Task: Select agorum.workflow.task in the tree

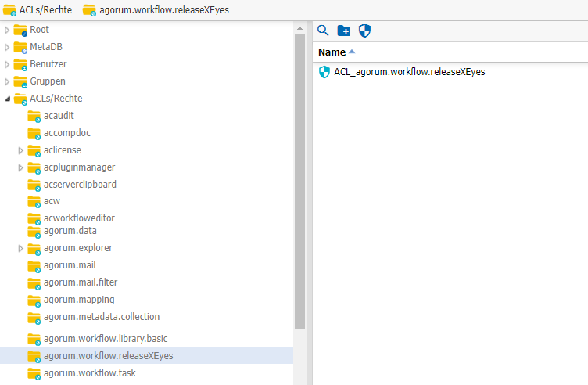Action: pyautogui.click(x=90, y=373)
